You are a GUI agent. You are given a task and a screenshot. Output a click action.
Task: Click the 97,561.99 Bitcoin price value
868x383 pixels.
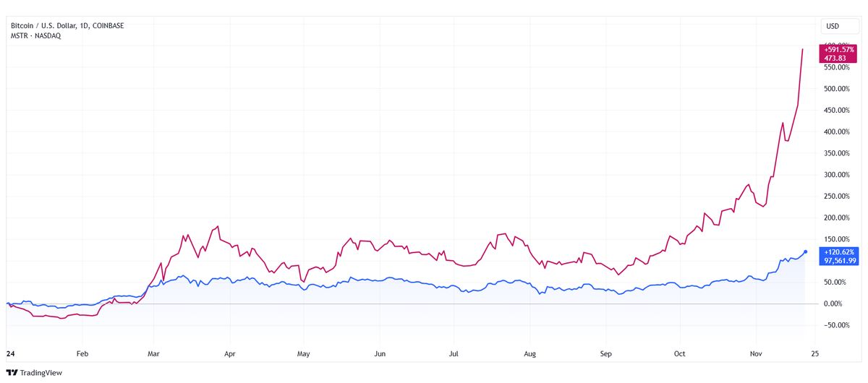(839, 261)
